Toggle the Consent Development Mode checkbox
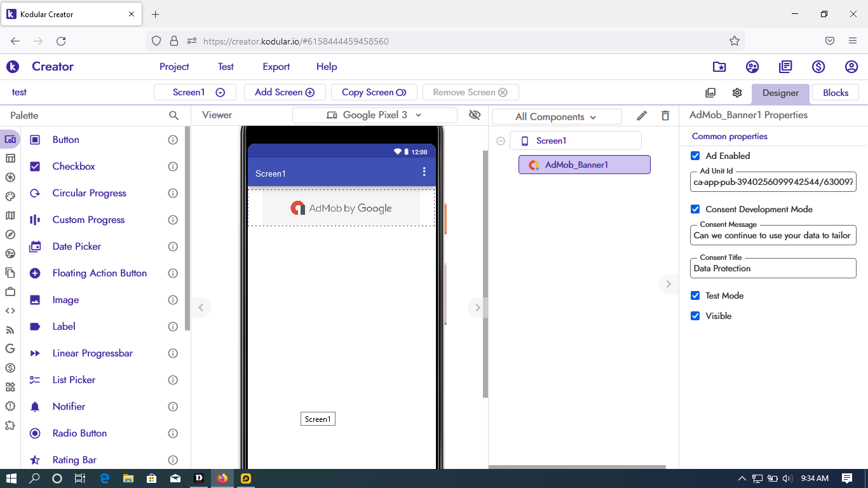This screenshot has height=488, width=868. (695, 209)
